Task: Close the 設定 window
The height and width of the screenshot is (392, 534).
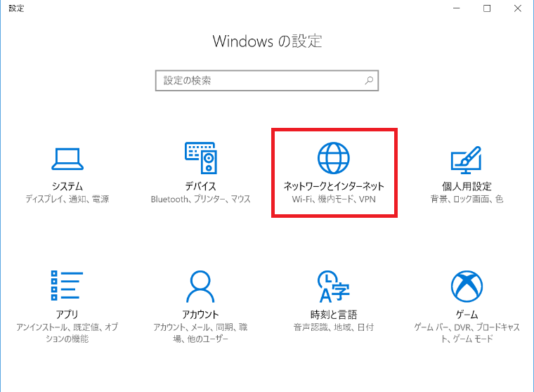Action: click(518, 8)
